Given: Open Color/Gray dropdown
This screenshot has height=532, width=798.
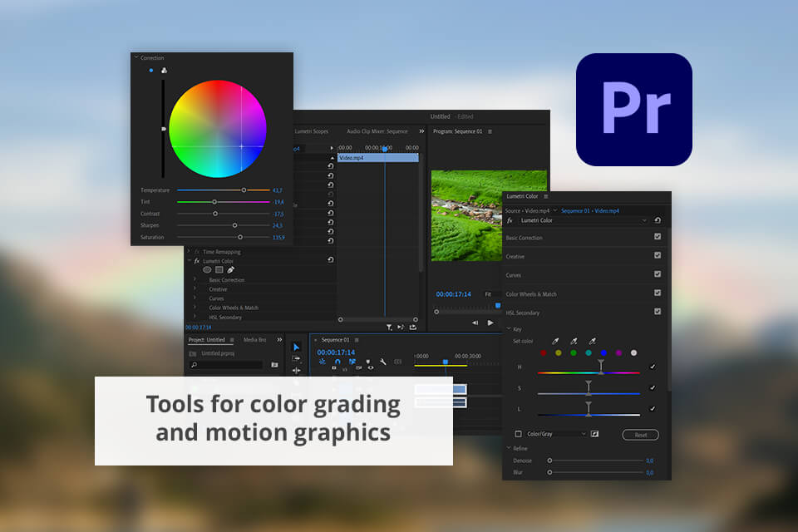Looking at the screenshot, I should [556, 434].
